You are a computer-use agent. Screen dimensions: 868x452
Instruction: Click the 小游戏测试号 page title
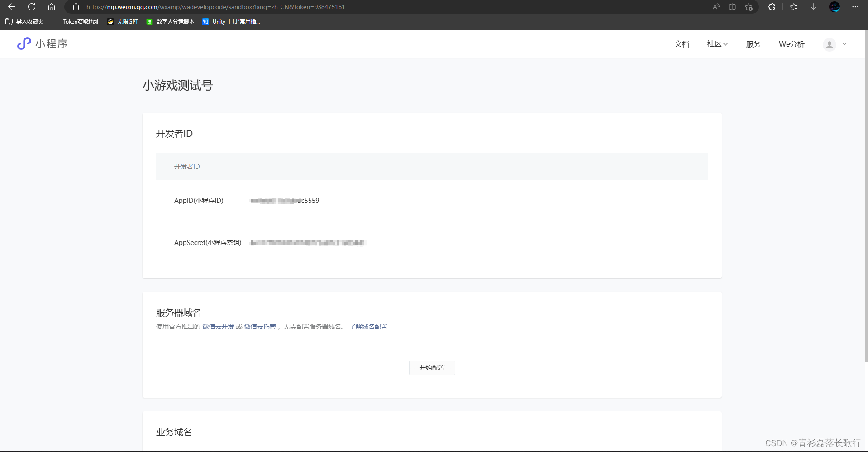click(178, 85)
